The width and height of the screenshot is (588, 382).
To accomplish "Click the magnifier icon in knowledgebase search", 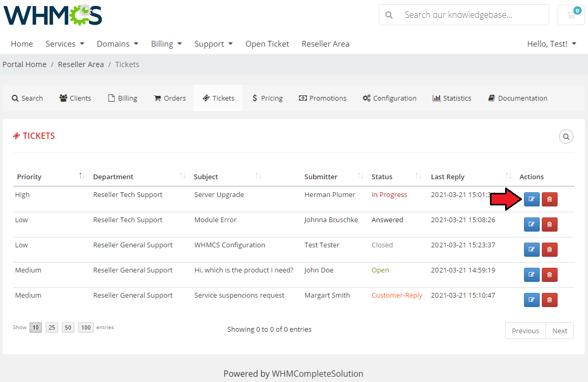I will click(x=389, y=15).
